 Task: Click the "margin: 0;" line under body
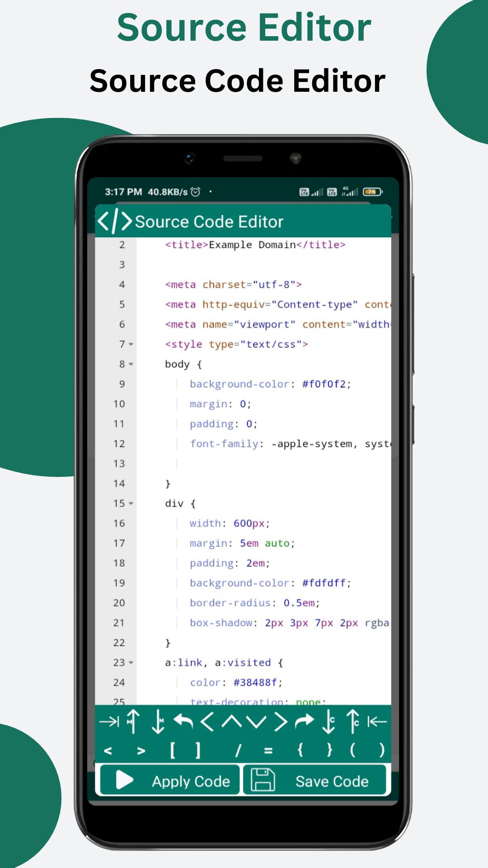coord(221,404)
